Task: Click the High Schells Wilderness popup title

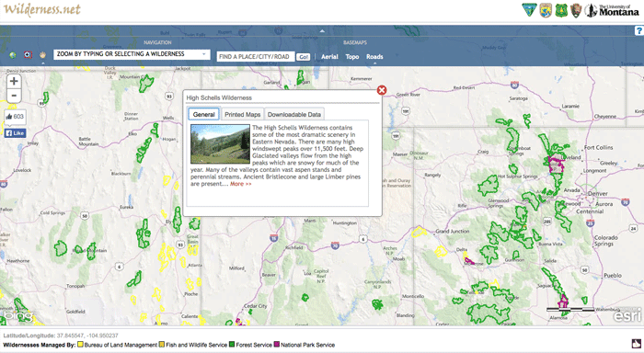Action: [x=219, y=97]
